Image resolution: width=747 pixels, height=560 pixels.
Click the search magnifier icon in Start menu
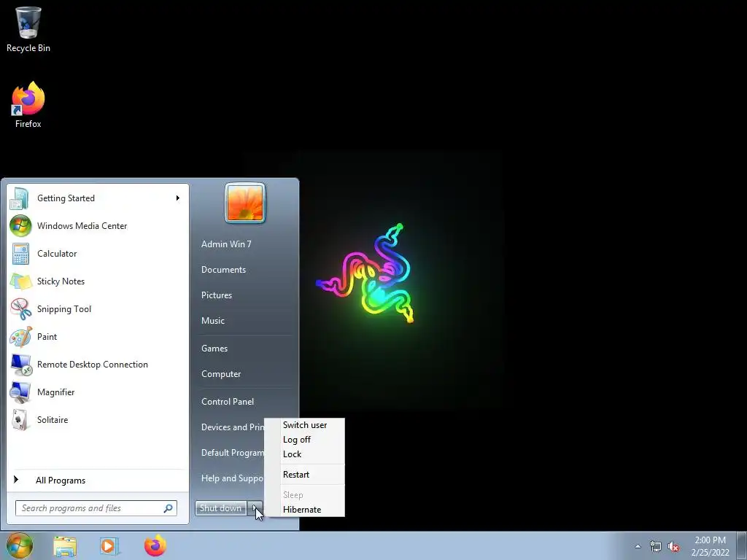pos(169,508)
